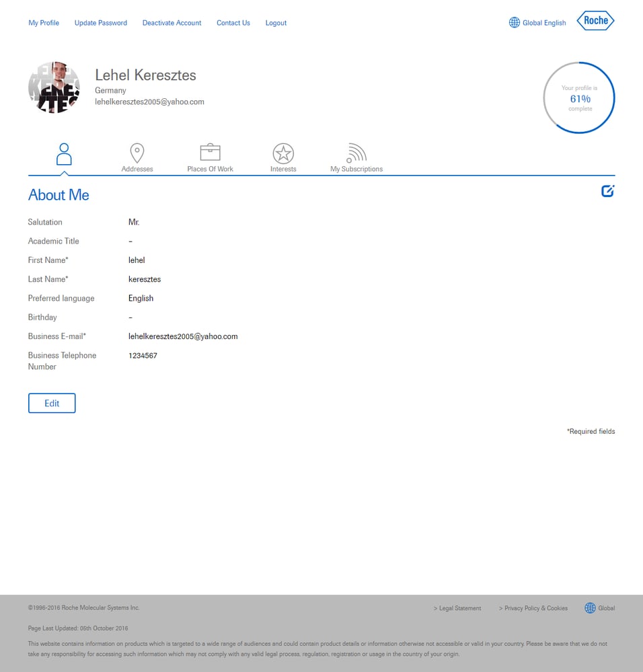Click the Last Name value keresztes
The height and width of the screenshot is (672, 643).
[145, 279]
